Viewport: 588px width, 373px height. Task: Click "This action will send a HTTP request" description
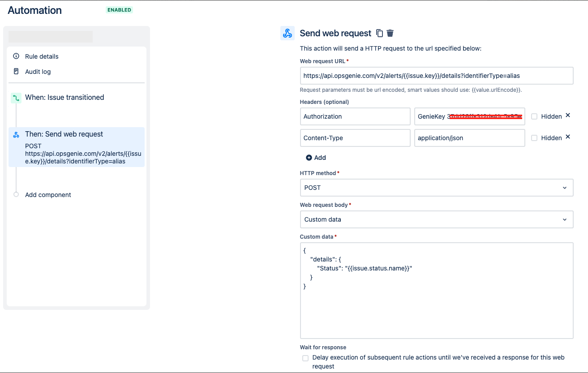[x=391, y=48]
